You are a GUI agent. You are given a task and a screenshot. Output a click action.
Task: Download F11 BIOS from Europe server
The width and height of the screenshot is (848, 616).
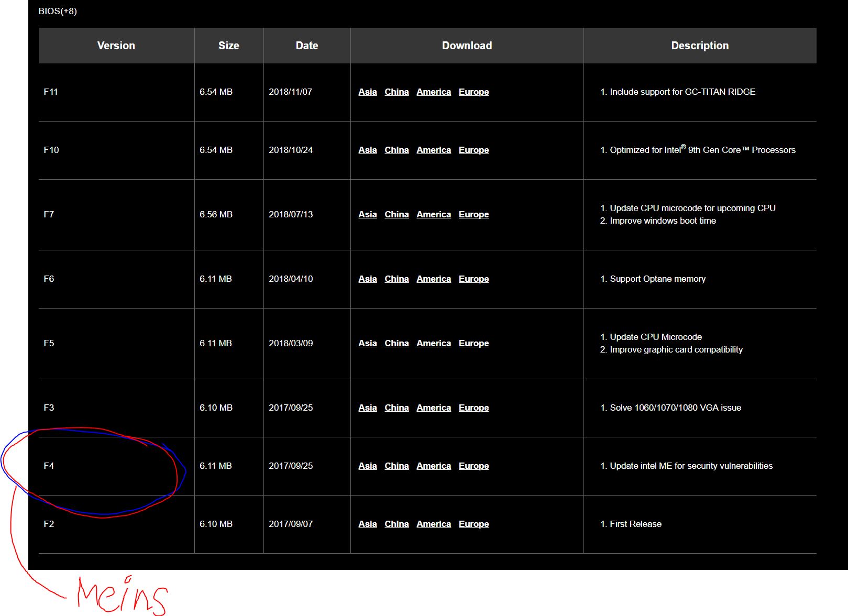click(x=473, y=92)
